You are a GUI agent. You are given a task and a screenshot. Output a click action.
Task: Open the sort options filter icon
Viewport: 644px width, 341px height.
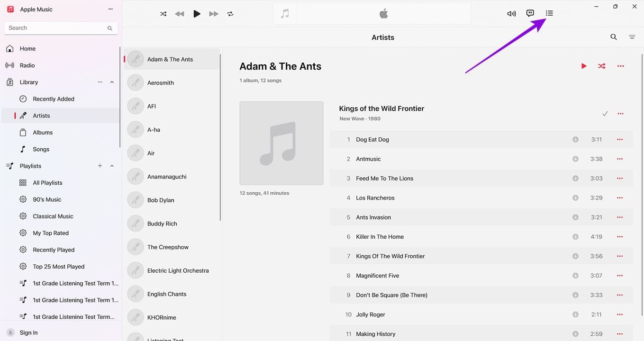coord(632,37)
